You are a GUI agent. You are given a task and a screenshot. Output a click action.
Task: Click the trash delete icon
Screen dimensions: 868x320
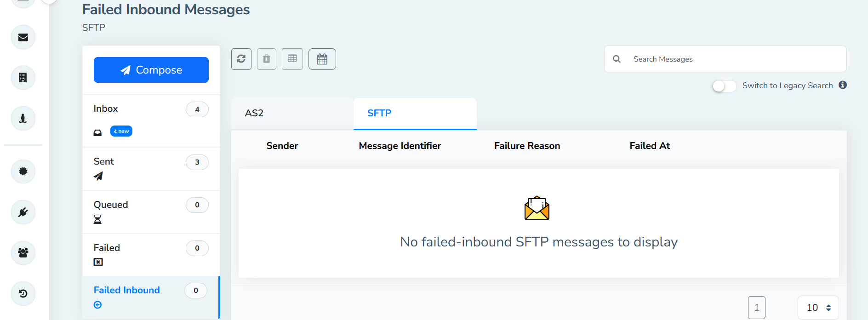tap(267, 59)
